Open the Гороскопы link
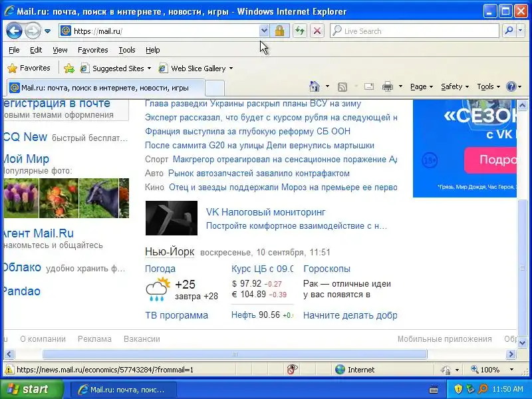The height and width of the screenshot is (399, 532). point(327,269)
